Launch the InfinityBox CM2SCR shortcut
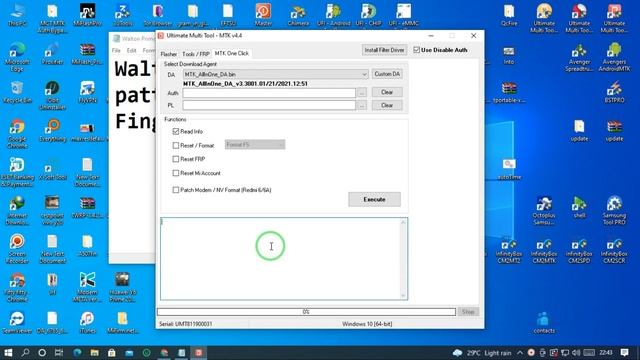640x360 pixels. click(614, 251)
